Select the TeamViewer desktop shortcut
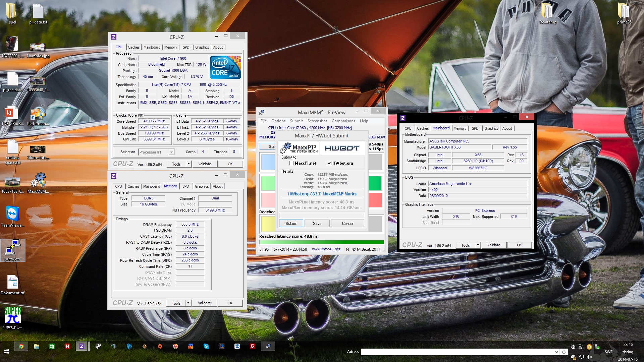The image size is (644, 362). (12, 216)
